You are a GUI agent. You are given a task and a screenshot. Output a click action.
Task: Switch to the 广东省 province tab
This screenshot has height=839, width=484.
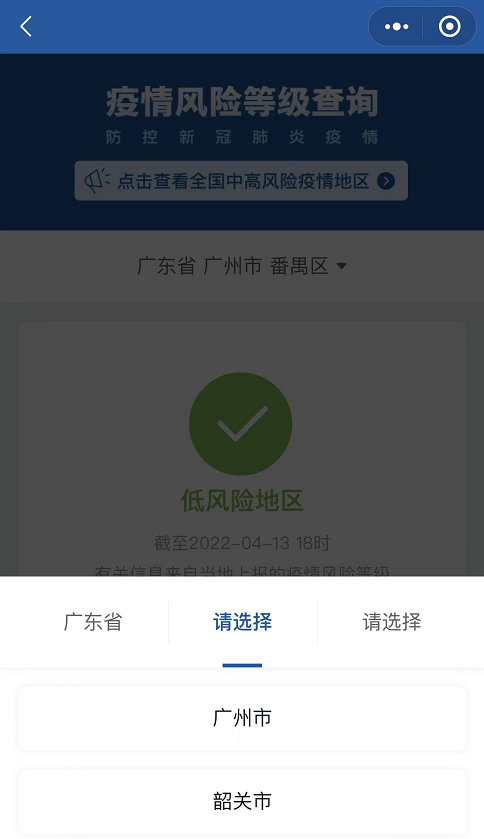(93, 622)
